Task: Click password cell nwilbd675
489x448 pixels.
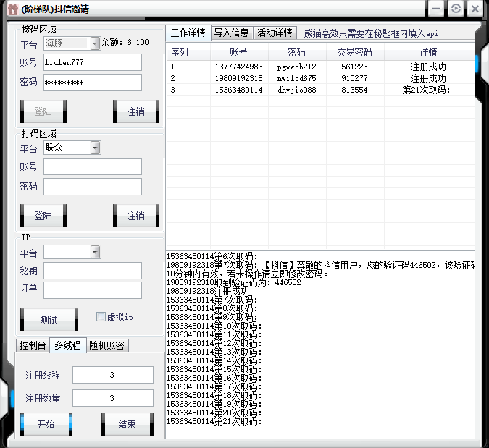Action: 296,78
